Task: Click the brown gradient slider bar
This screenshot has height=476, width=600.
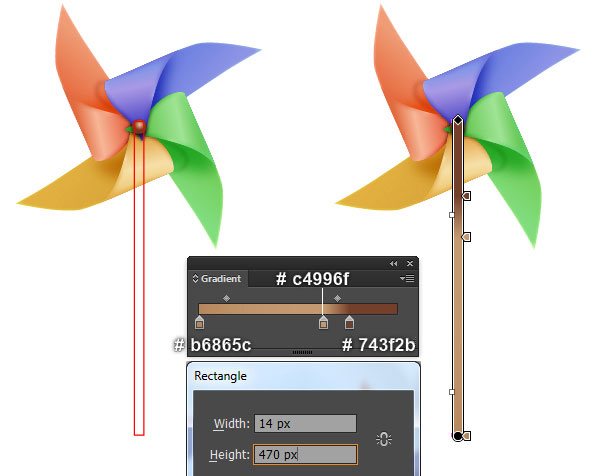Action: coord(298,309)
